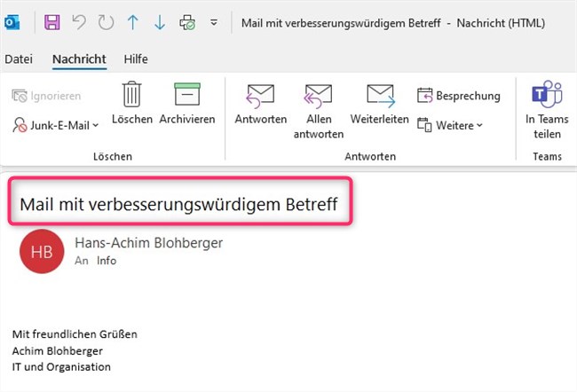The height and width of the screenshot is (392, 577).
Task: Go to next item with down arrow
Action: 160,22
